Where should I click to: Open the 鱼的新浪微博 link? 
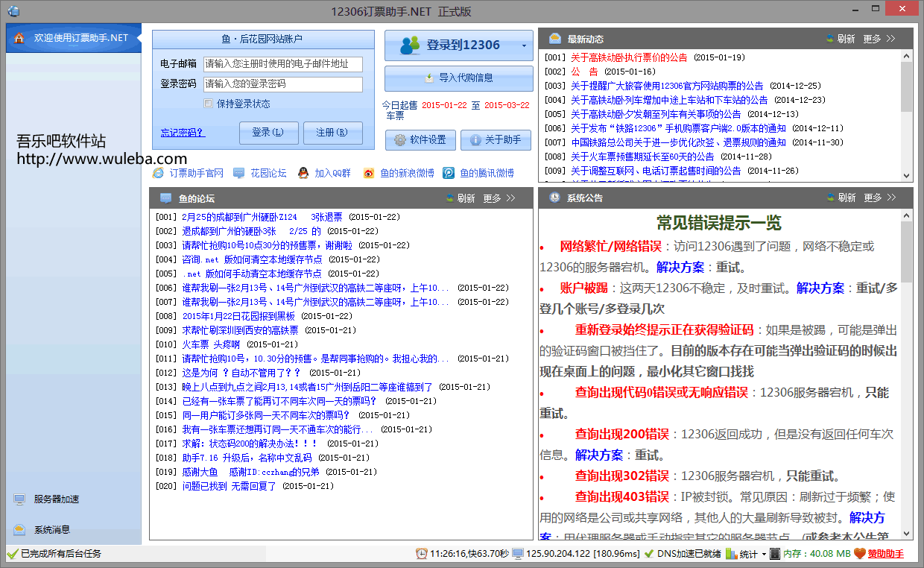pos(407,173)
